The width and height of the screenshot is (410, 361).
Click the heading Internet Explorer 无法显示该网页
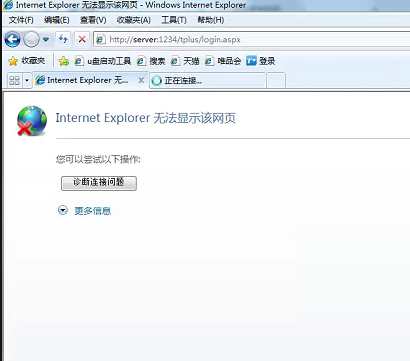click(146, 118)
